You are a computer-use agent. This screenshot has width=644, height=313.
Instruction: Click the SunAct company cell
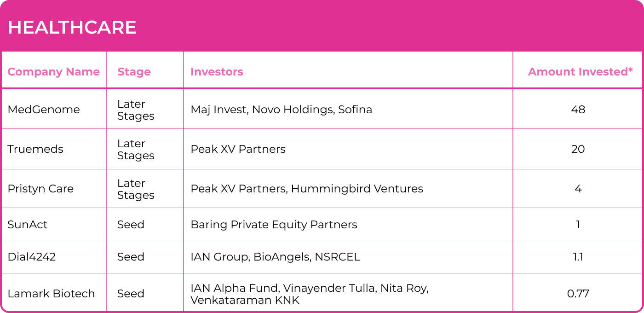click(x=28, y=225)
